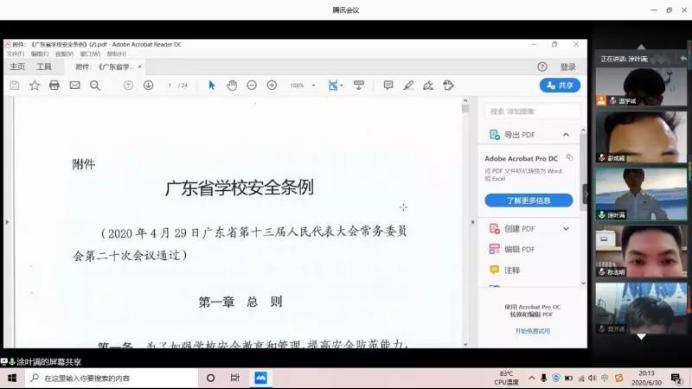Click the tools search input field
Image resolution: width=692 pixels, height=389 pixels.
pyautogui.click(x=533, y=111)
